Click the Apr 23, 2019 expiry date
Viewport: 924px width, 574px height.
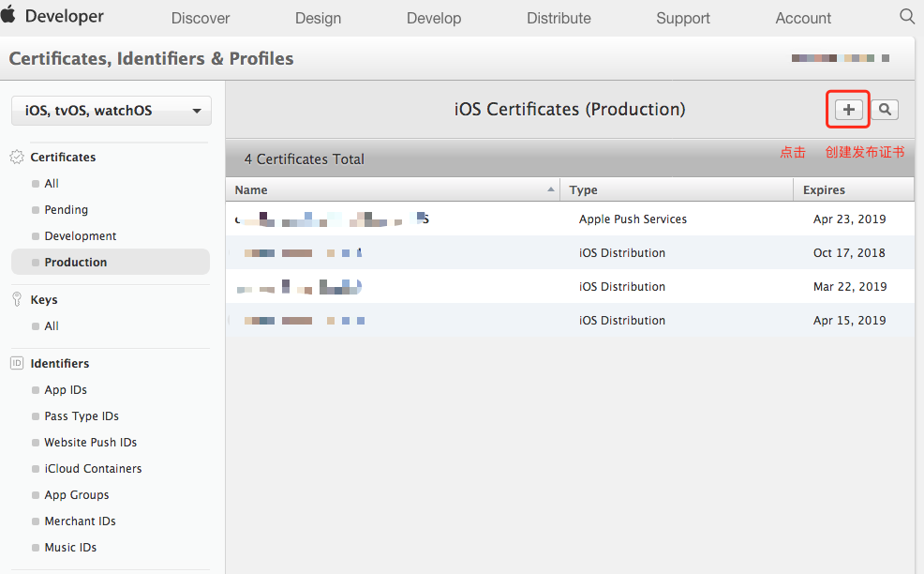tap(849, 219)
